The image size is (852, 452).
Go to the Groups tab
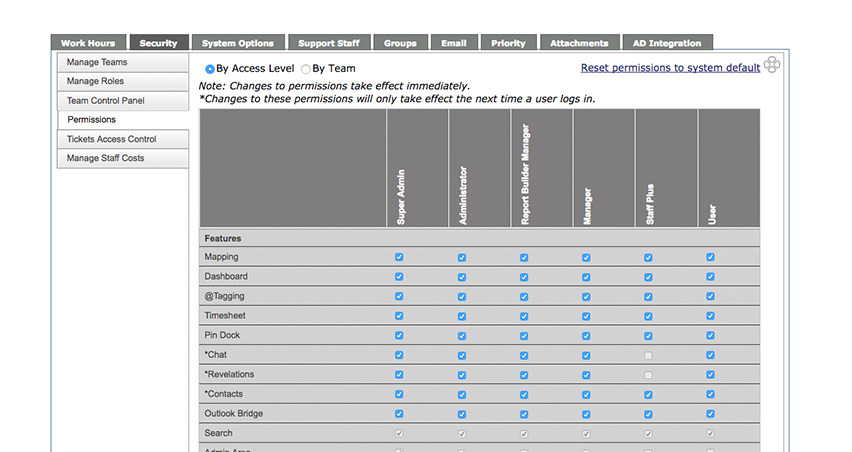coord(400,42)
